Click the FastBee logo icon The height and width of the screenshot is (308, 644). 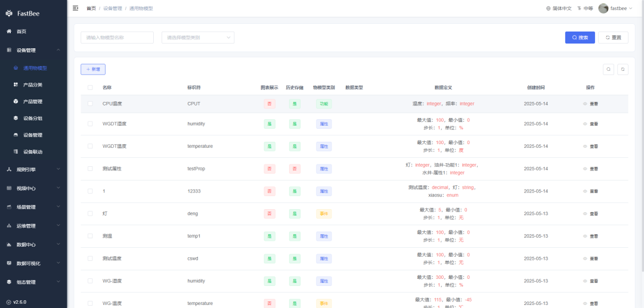coord(9,11)
